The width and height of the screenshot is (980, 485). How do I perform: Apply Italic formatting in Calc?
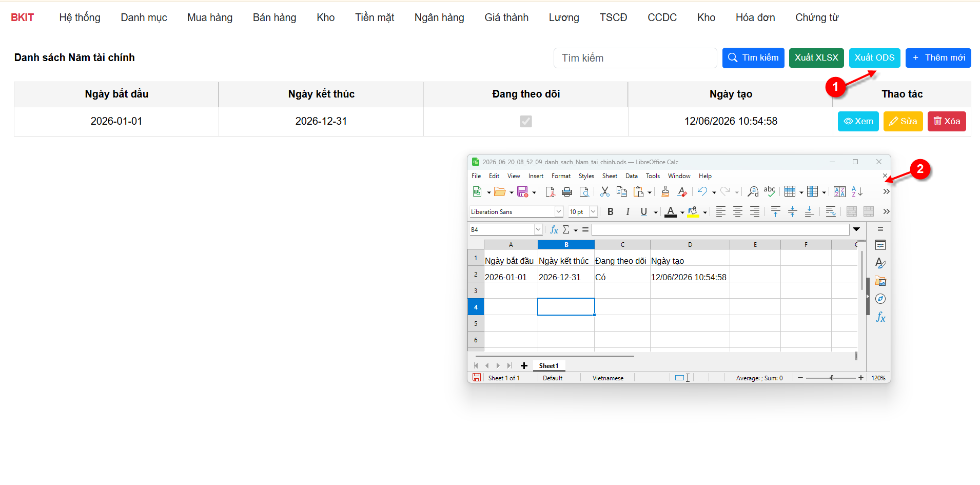point(628,212)
